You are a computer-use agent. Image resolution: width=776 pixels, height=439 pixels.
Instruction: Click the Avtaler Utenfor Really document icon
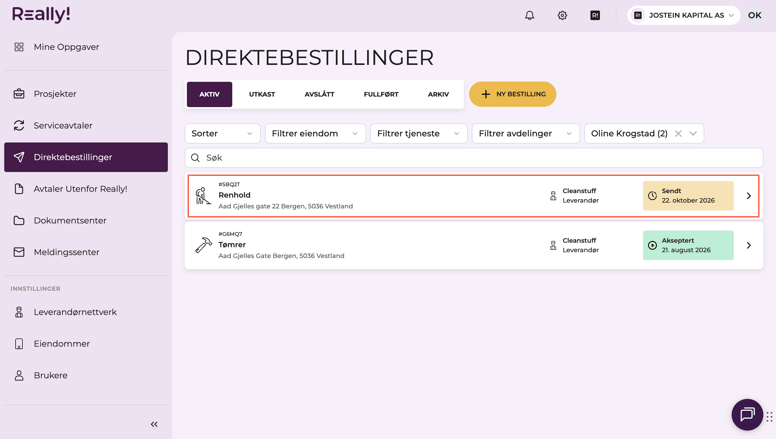click(19, 189)
